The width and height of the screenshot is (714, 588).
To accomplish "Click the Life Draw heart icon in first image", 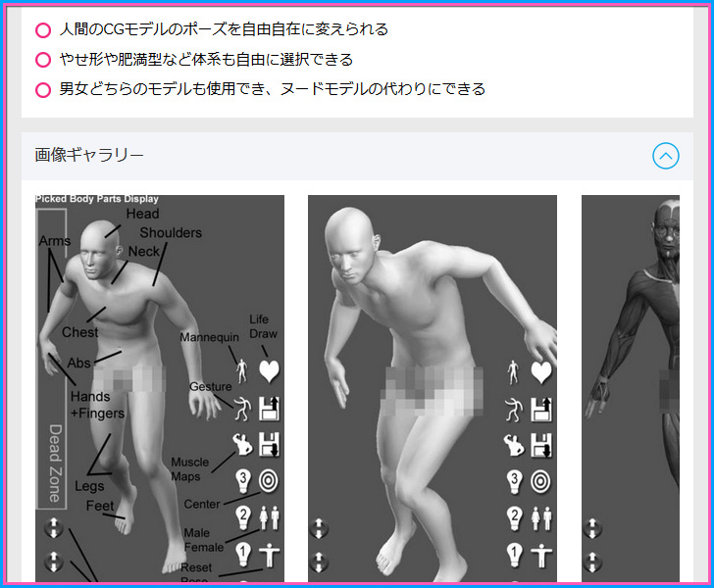I will (270, 370).
